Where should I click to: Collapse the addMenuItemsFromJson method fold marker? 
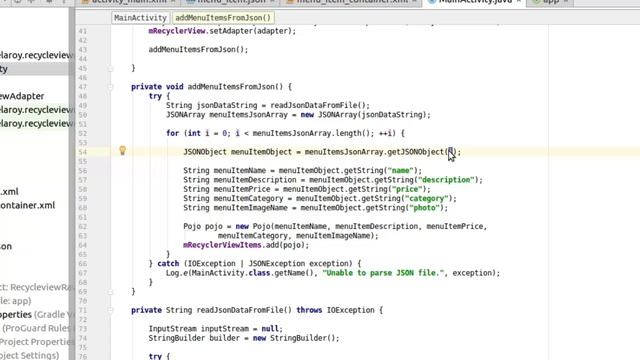(111, 87)
